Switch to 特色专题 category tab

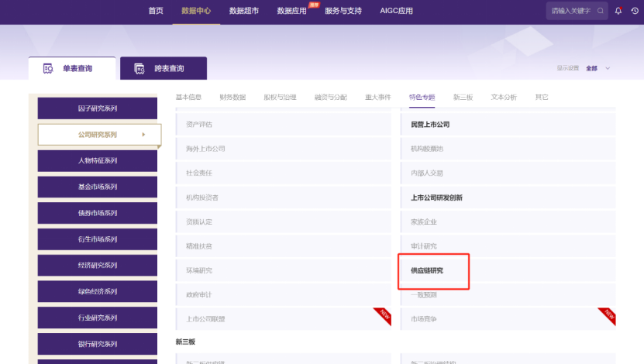422,98
